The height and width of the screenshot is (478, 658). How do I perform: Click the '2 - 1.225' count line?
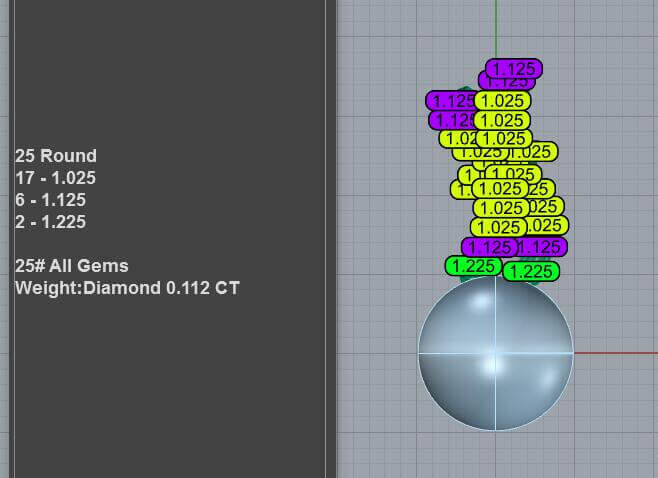(50, 222)
